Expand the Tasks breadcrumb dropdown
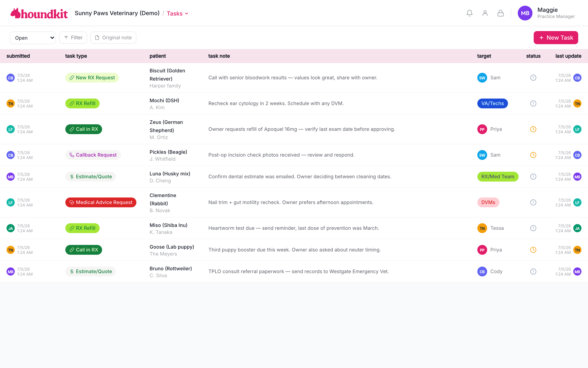588x368 pixels. (178, 13)
